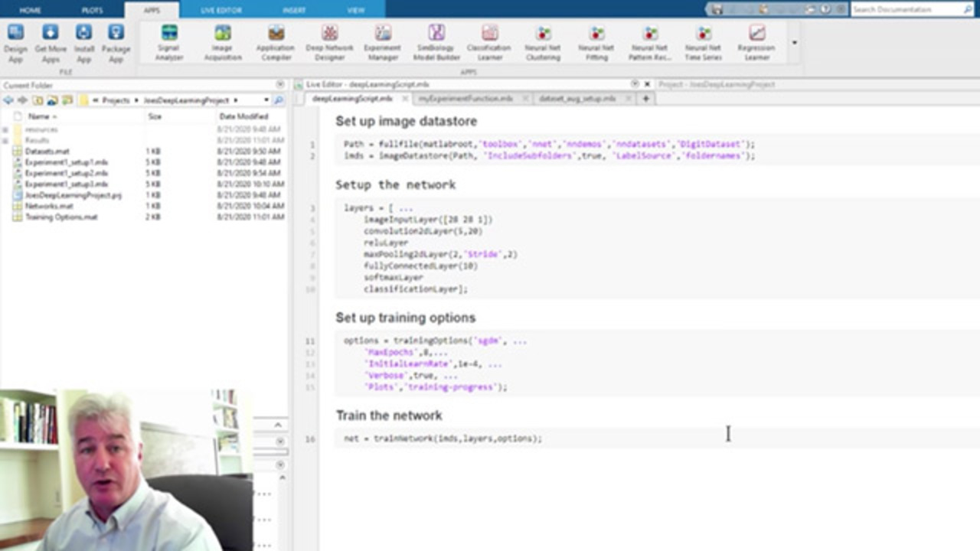Expand the resources folder tree node
Viewport: 980px width, 551px height.
[x=5, y=130]
